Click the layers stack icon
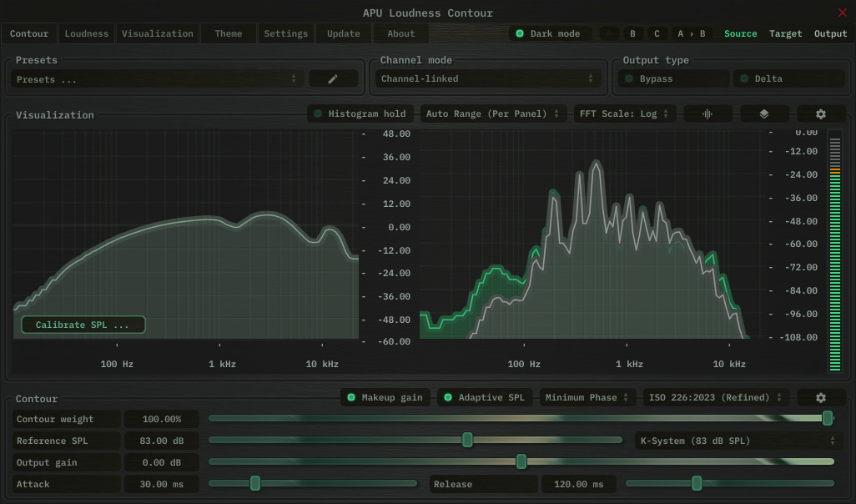The image size is (856, 504). (x=764, y=113)
